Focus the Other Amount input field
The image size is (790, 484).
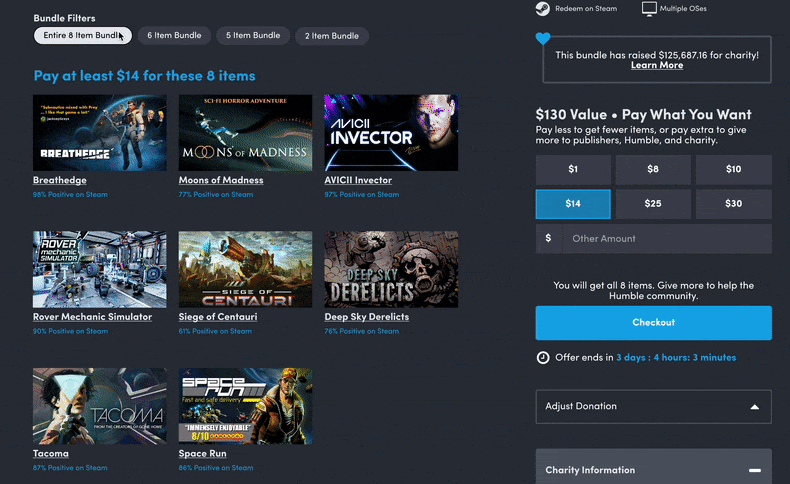click(667, 239)
